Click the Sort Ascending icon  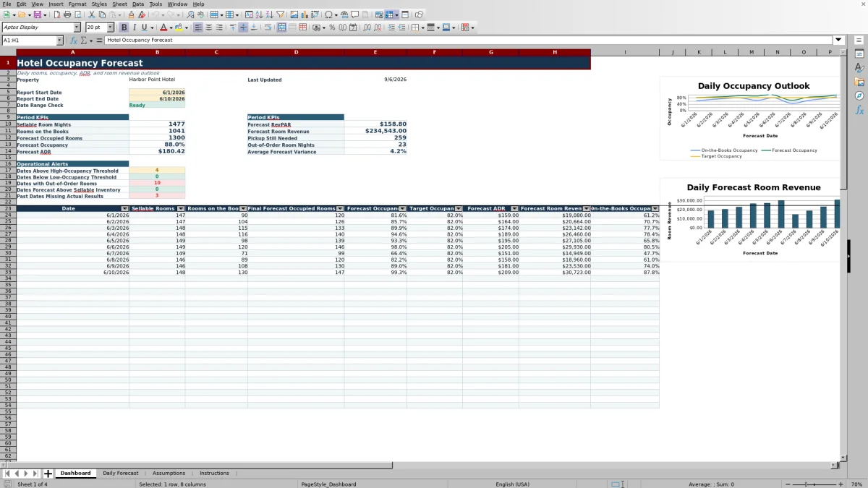point(258,14)
